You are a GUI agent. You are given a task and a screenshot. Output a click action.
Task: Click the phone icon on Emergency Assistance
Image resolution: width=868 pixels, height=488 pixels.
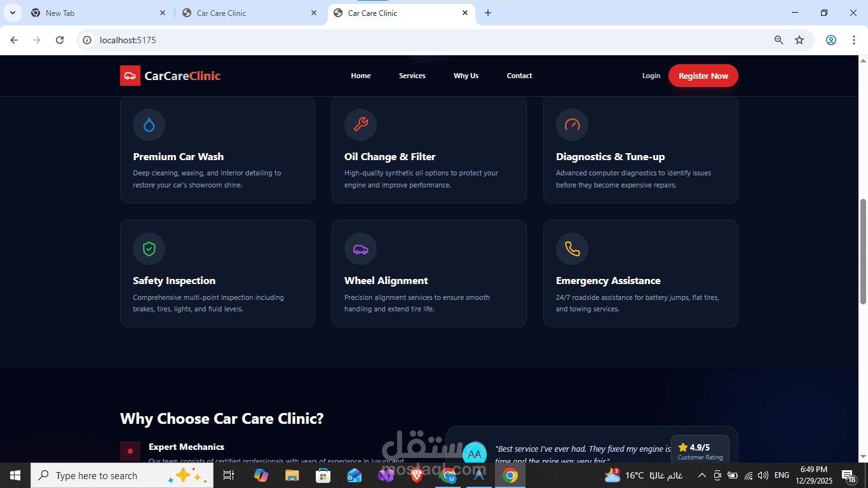point(572,248)
